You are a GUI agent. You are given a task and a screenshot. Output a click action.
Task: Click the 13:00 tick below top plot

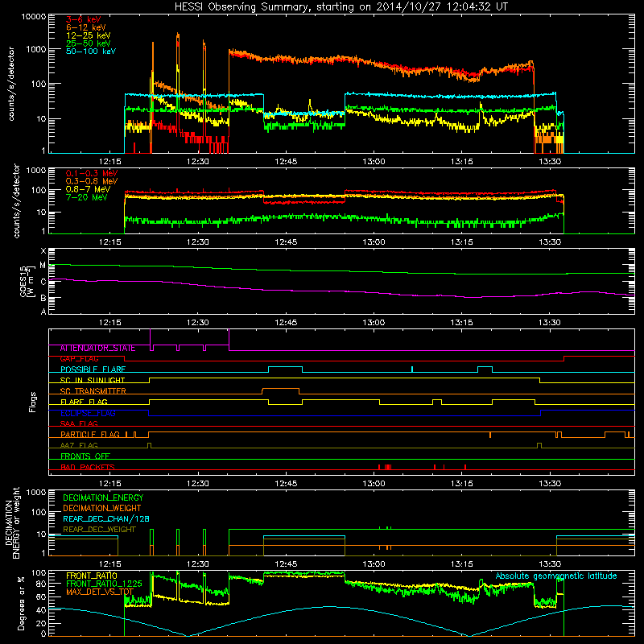coord(374,162)
